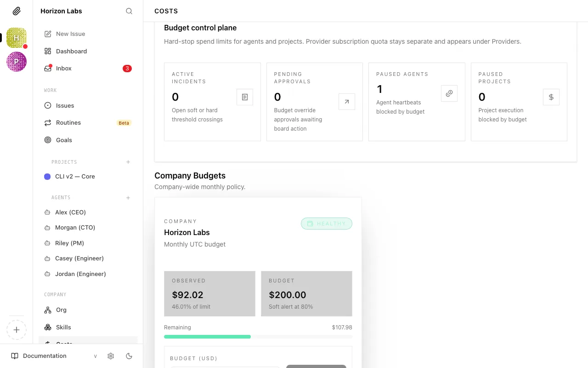Click the robot icon beside Jordan (Engineer)
Image resolution: width=588 pixels, height=368 pixels.
(47, 274)
